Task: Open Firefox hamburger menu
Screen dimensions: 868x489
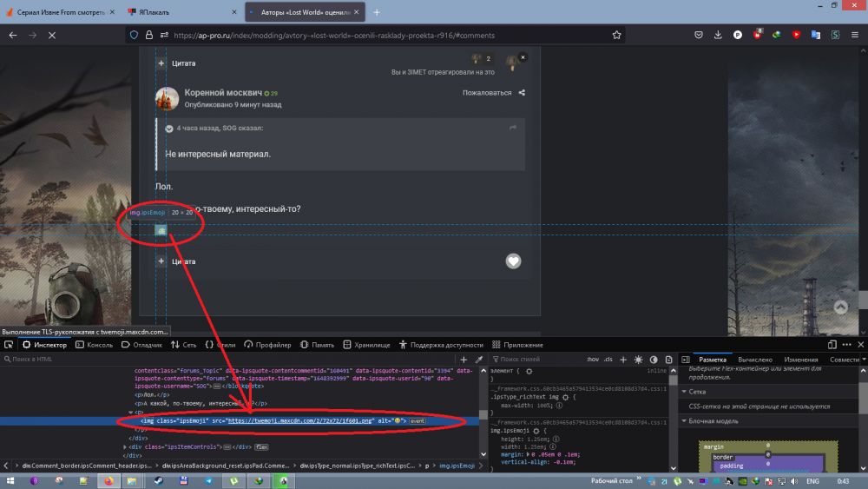Action: (x=854, y=36)
